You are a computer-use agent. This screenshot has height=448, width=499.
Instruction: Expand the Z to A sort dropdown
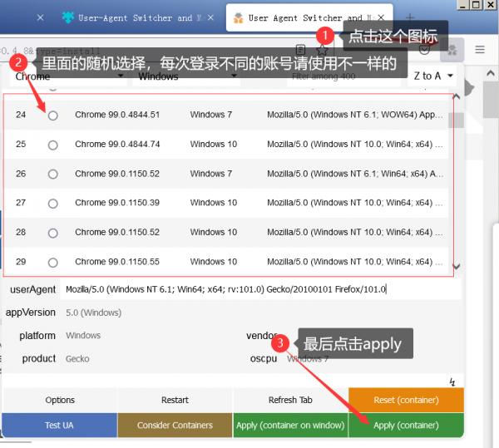(x=432, y=76)
